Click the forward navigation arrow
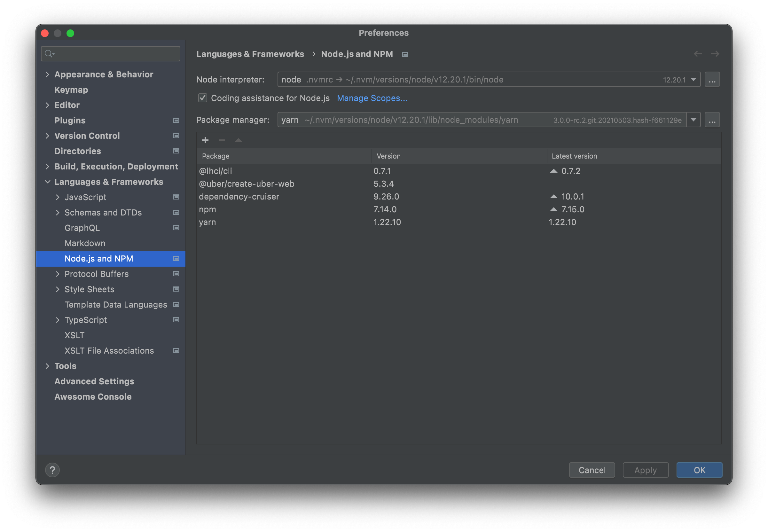This screenshot has width=768, height=532. coord(715,54)
